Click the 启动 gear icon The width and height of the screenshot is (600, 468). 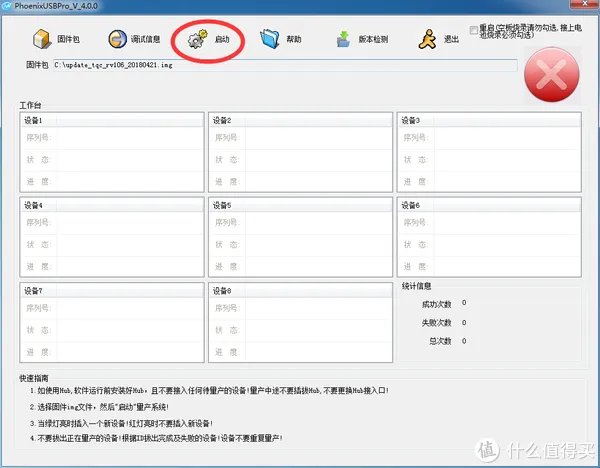point(197,39)
